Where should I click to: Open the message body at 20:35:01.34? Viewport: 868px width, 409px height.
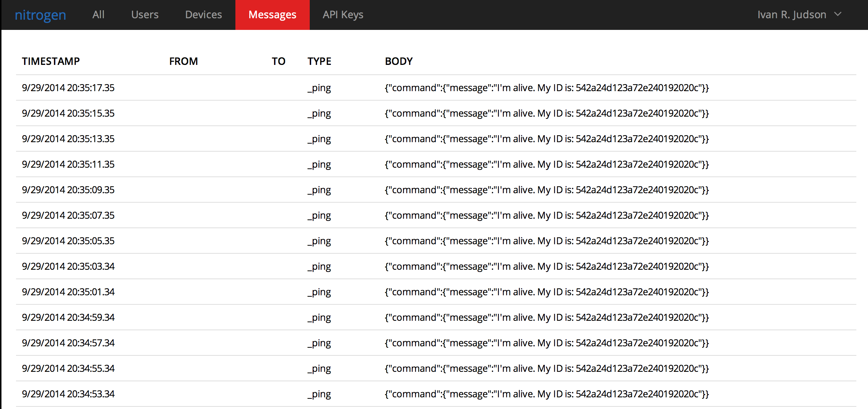click(547, 292)
